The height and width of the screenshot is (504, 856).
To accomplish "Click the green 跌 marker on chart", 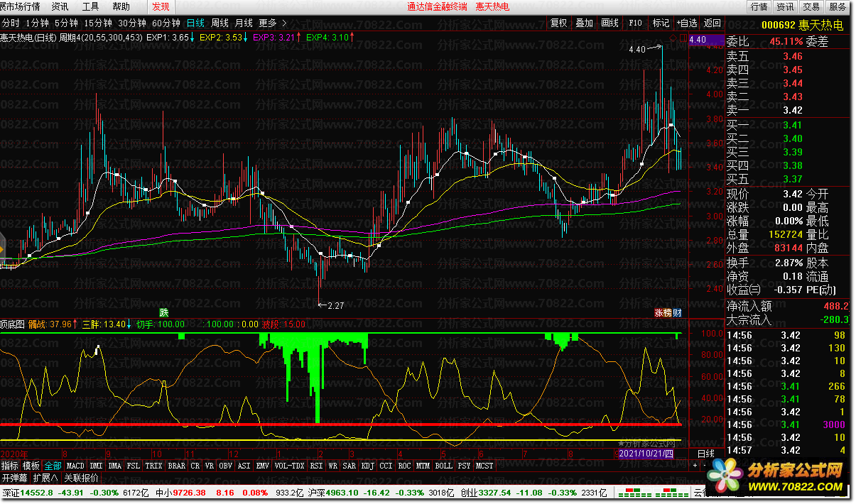I will [x=164, y=312].
